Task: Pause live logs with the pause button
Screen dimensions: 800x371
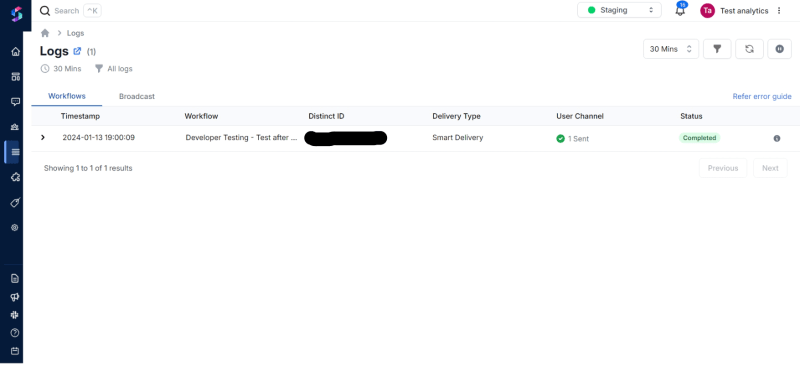Action: [780, 49]
